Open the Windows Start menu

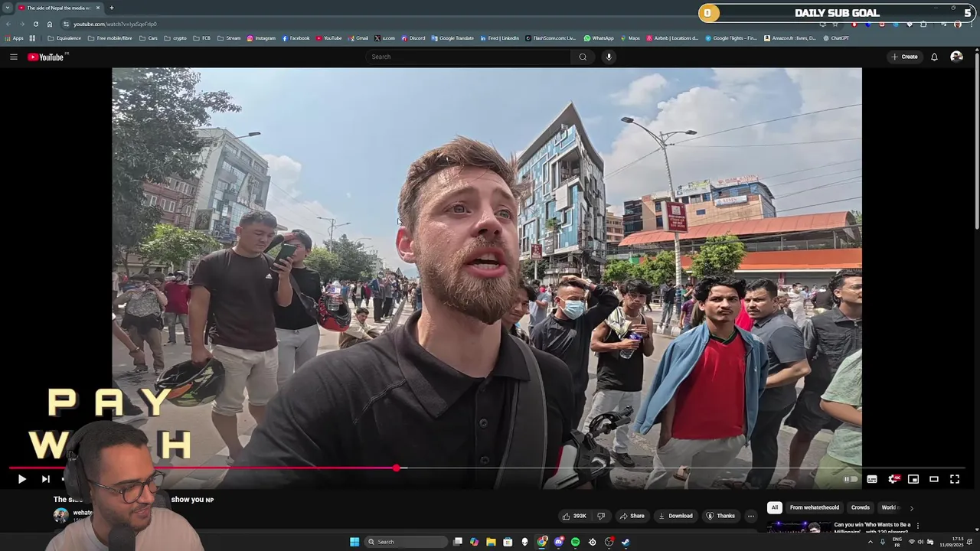[x=354, y=542]
